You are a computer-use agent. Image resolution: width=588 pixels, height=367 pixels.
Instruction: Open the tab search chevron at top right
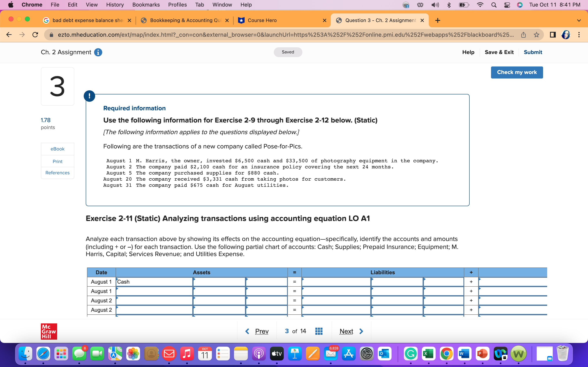click(579, 20)
